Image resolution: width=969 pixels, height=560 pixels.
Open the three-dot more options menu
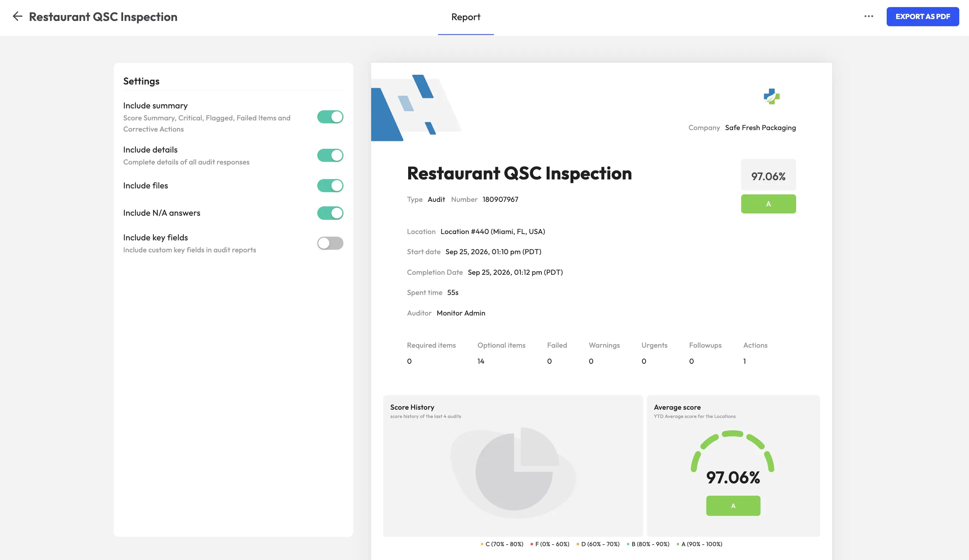[x=869, y=16]
